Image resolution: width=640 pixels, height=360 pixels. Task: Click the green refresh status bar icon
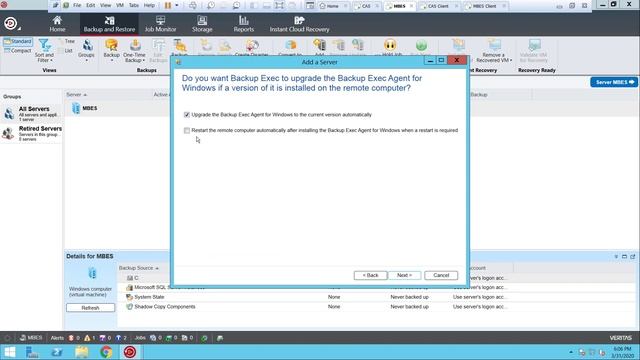[204, 338]
